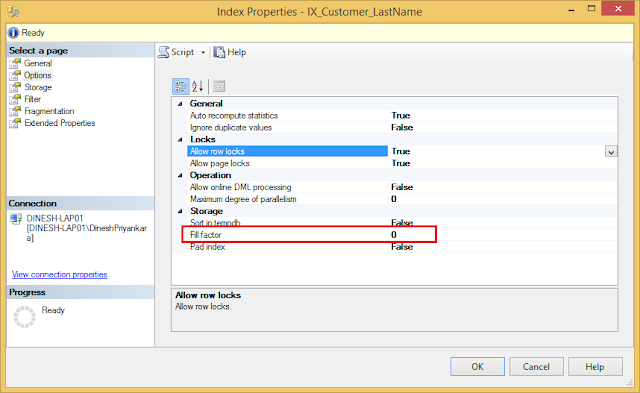Click Ignore duplicate values value False
This screenshot has height=393, width=640.
point(402,127)
